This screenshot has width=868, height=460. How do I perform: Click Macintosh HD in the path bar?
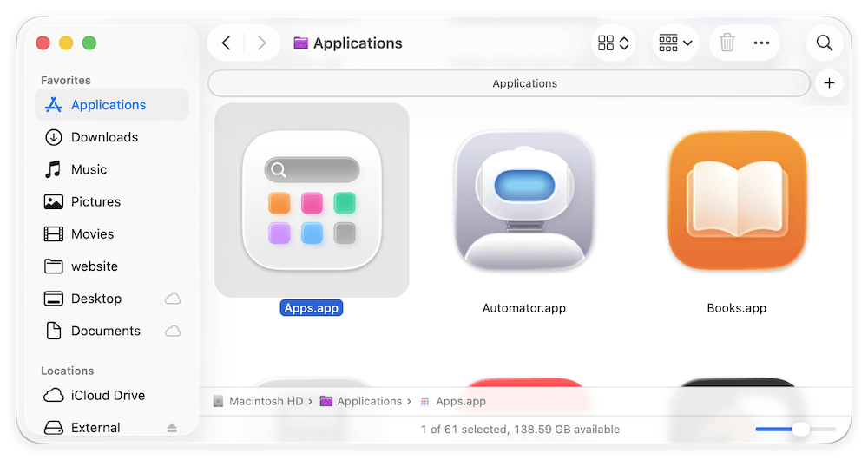point(259,401)
